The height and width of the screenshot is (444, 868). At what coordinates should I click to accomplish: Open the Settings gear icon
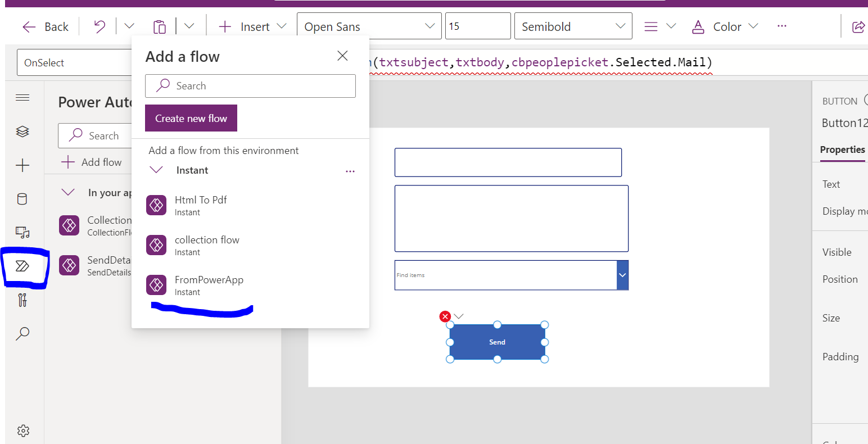tap(22, 430)
